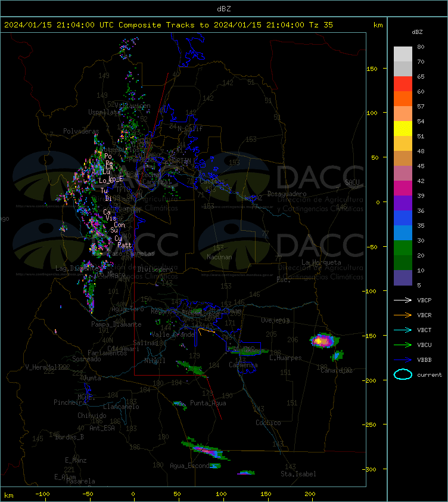Click the 'dBZ' title at top

click(223, 9)
